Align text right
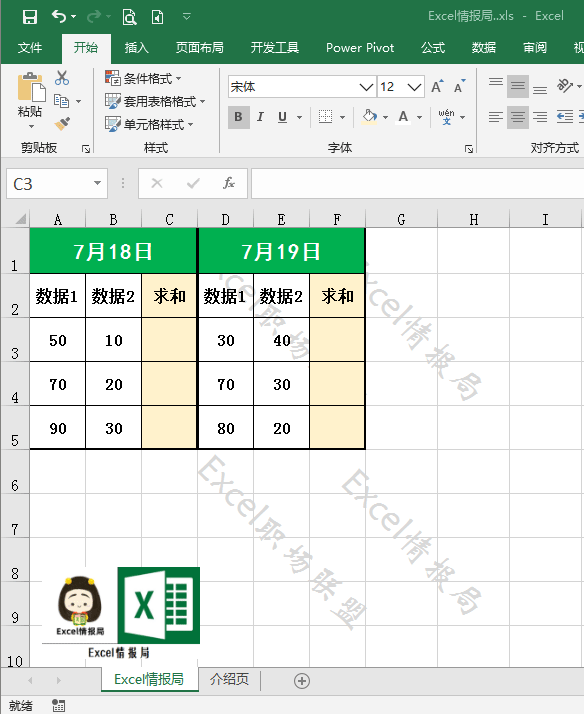The height and width of the screenshot is (714, 584). 540,117
